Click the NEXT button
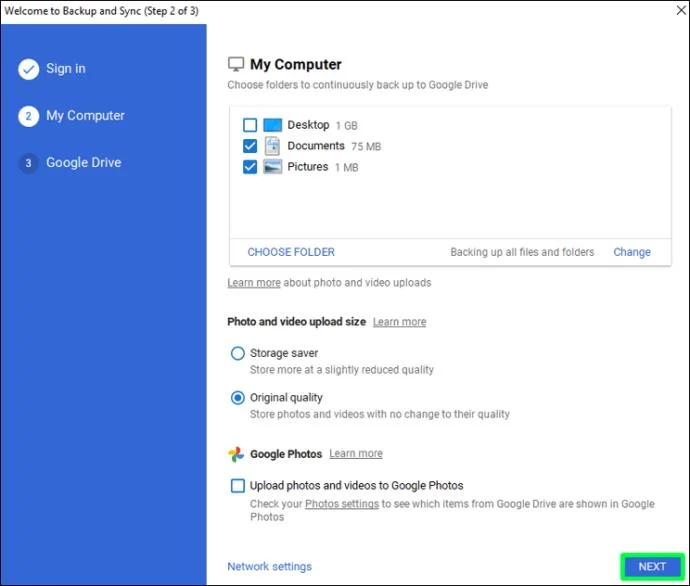690x586 pixels. (x=652, y=567)
